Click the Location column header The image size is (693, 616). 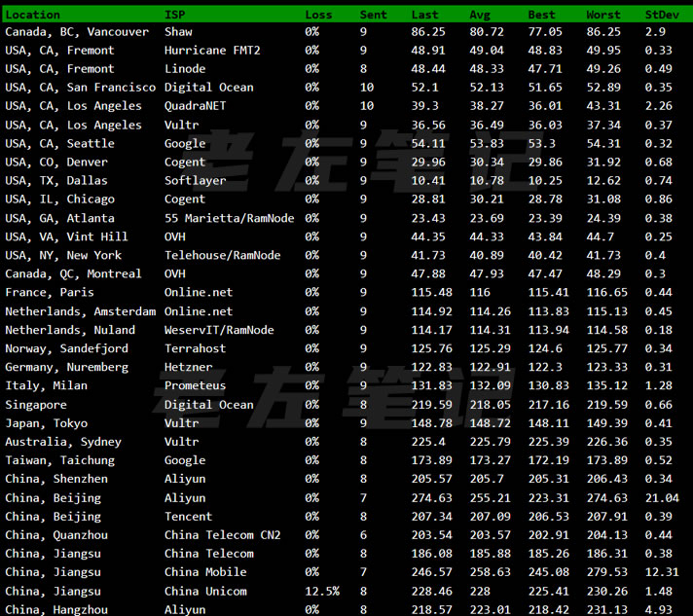pyautogui.click(x=33, y=15)
